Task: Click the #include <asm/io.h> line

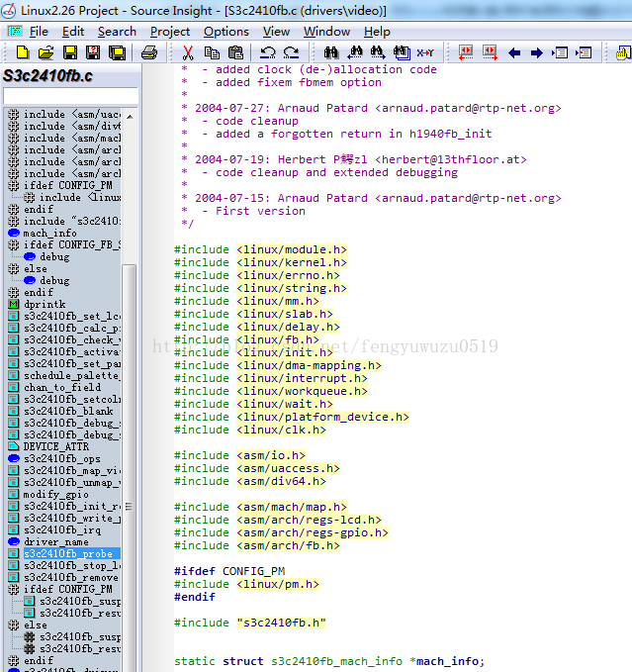Action: (x=239, y=455)
